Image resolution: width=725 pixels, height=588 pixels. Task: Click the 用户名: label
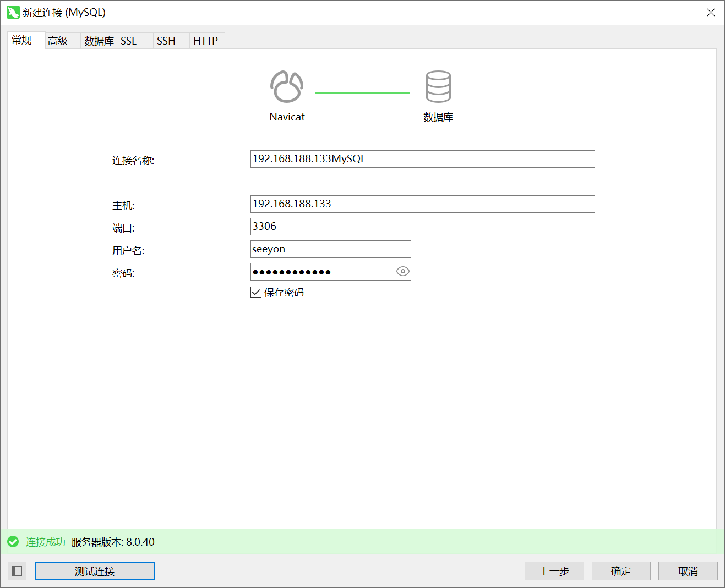tap(128, 251)
